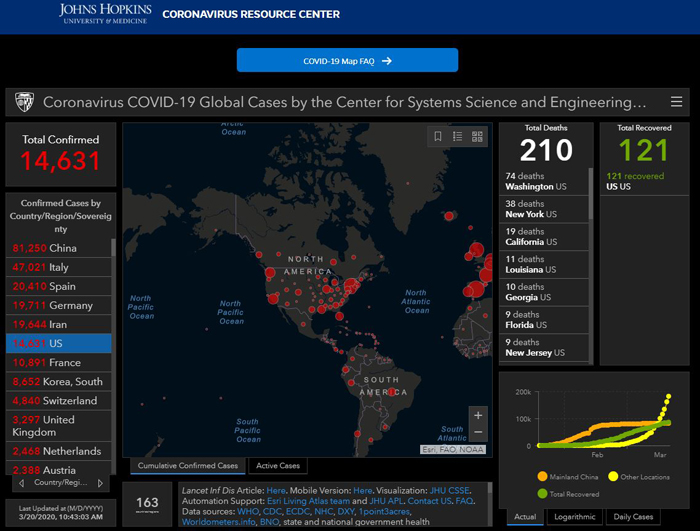Open the WHO data source link
This screenshot has height=531, width=700.
tap(248, 511)
